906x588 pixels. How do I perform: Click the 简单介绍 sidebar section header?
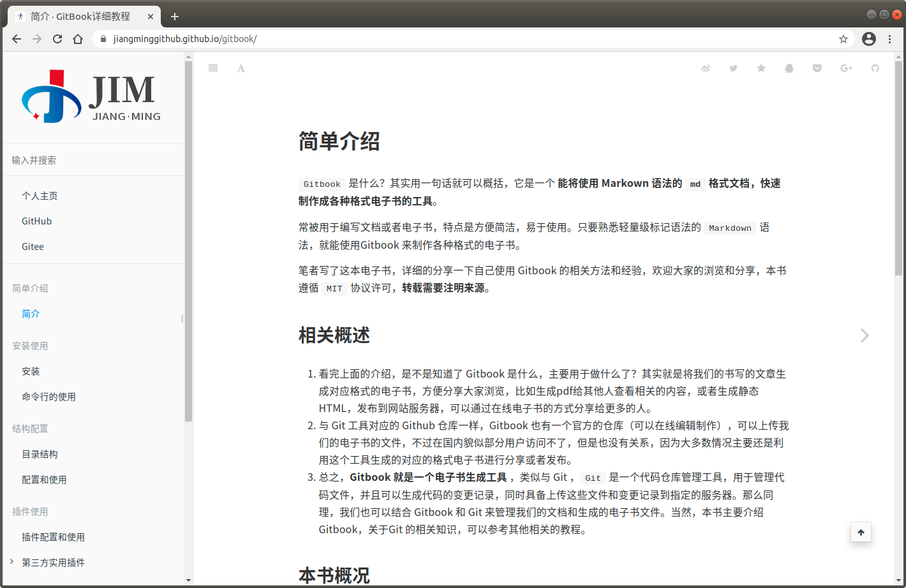pos(30,288)
